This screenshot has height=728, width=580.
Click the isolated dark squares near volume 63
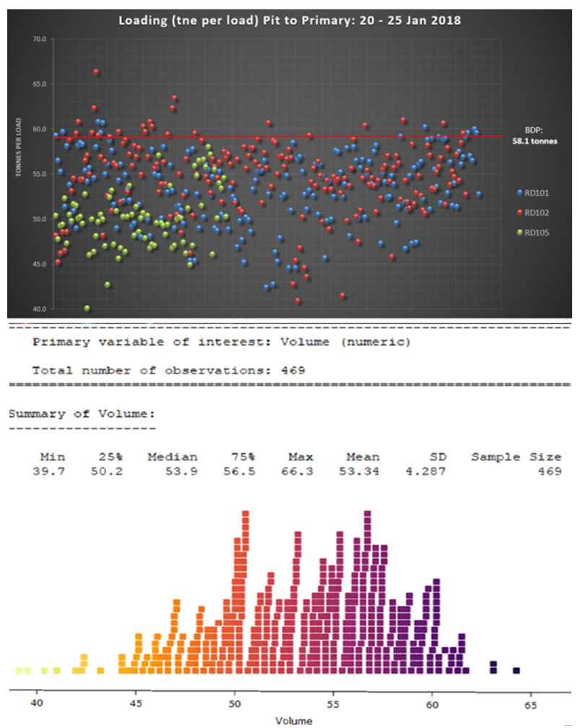click(493, 667)
